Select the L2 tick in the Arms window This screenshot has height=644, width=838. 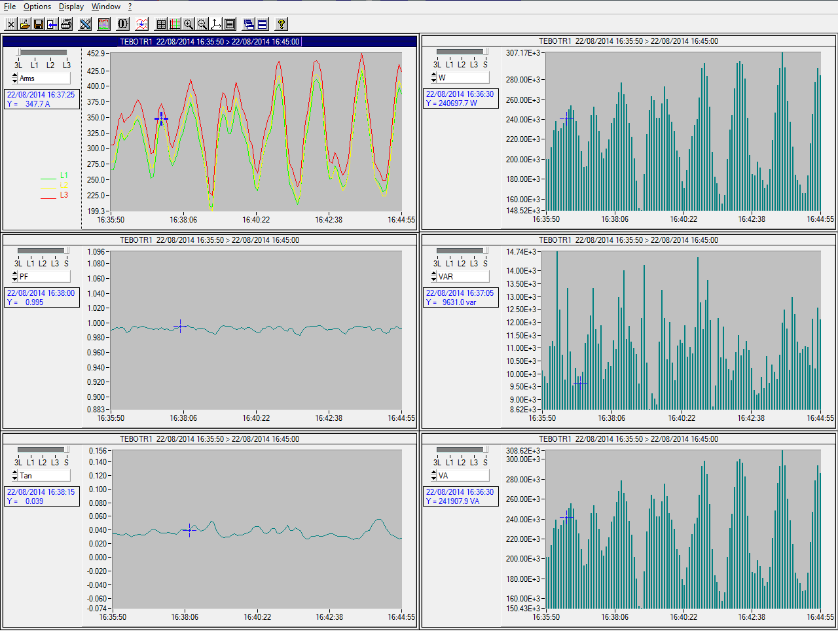point(50,65)
